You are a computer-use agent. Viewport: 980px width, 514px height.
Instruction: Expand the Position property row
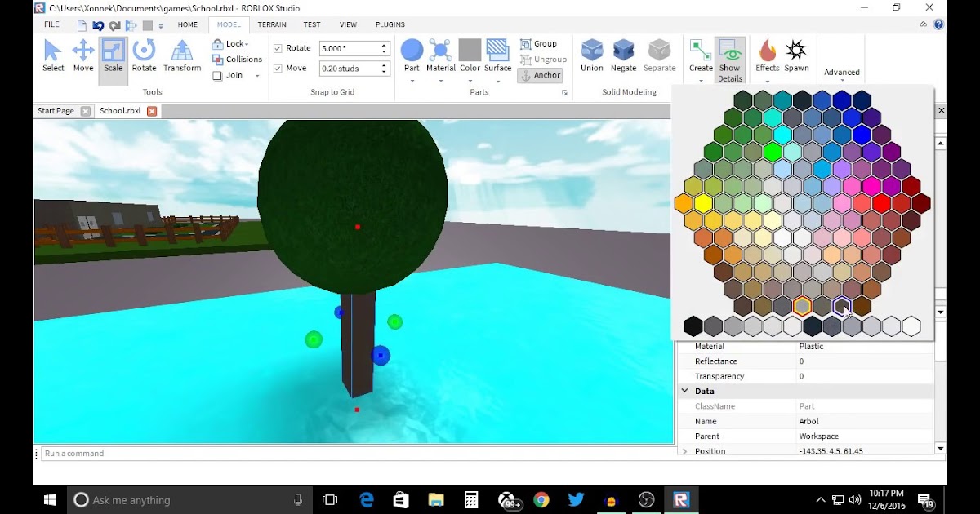[x=684, y=450]
